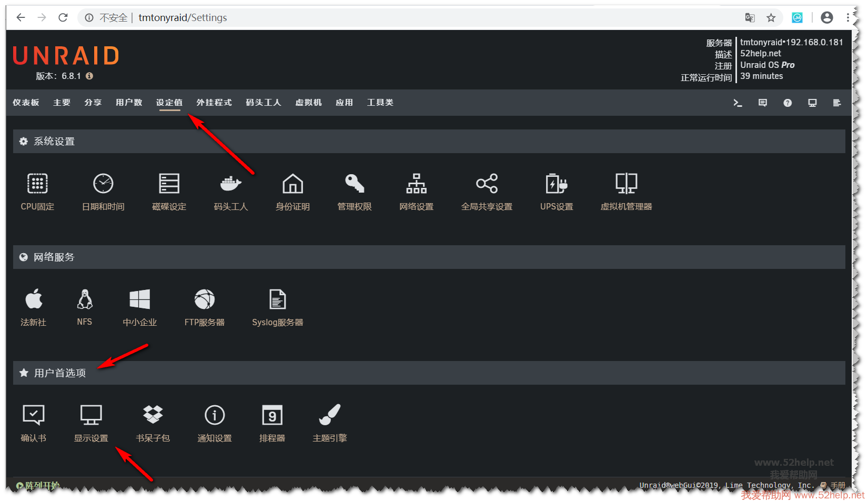
Task: Select the 设定值 settings tab
Action: pos(169,103)
